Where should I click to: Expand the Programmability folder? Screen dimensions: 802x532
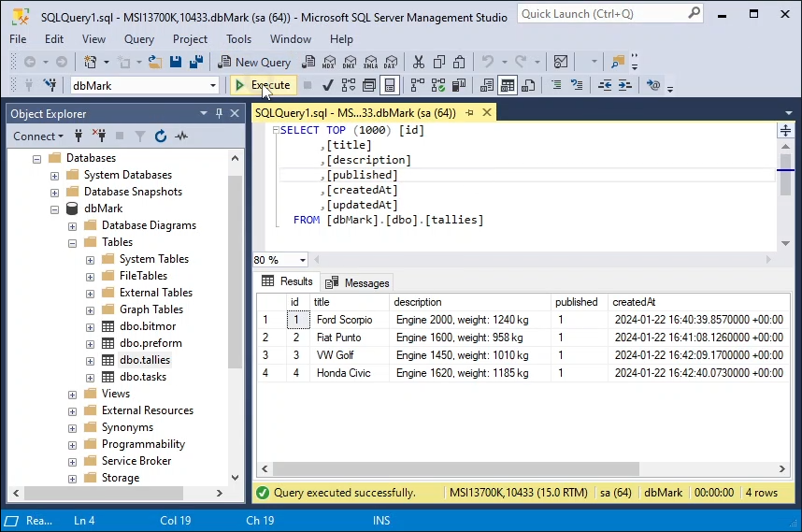[x=72, y=446]
